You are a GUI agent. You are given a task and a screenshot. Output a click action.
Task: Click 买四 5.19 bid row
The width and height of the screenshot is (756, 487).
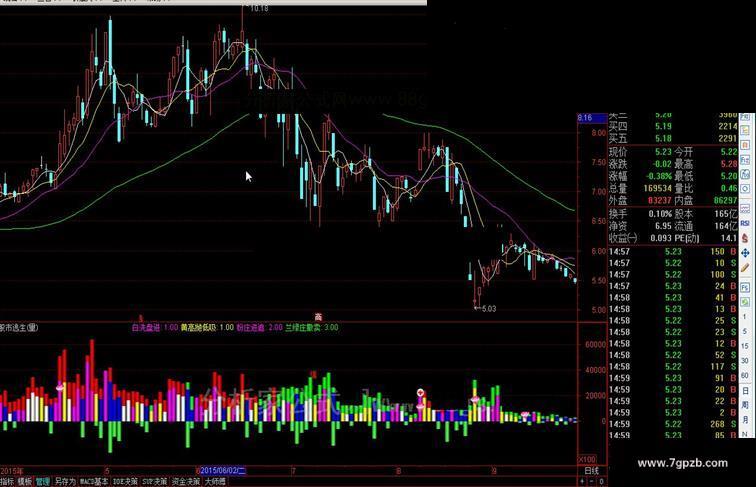click(673, 126)
